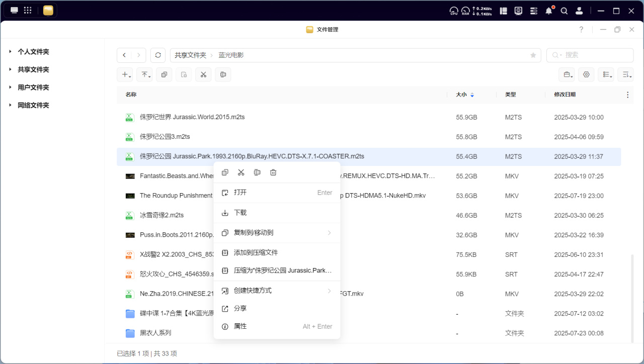Select the 黑衣人系列 folder
Screen dimensions: 644x364
[369, 333]
